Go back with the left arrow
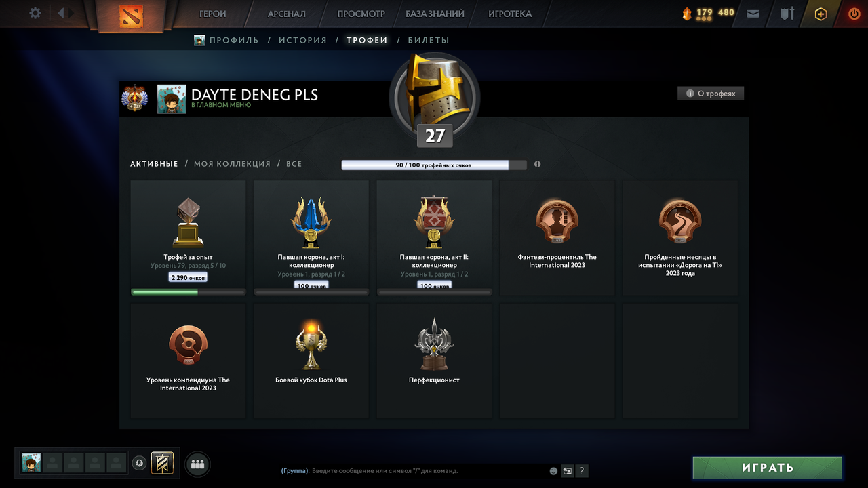Image resolution: width=868 pixels, height=488 pixels. pyautogui.click(x=60, y=13)
